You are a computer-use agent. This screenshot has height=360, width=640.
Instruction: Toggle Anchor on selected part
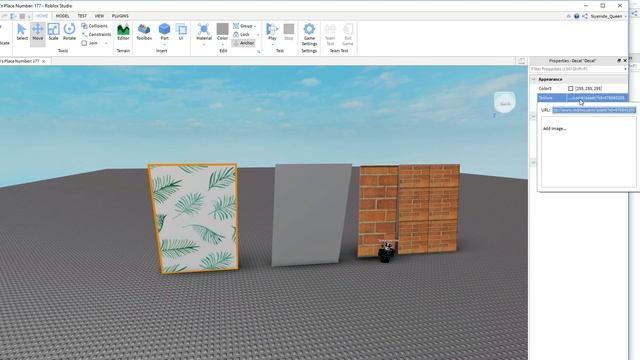[243, 43]
